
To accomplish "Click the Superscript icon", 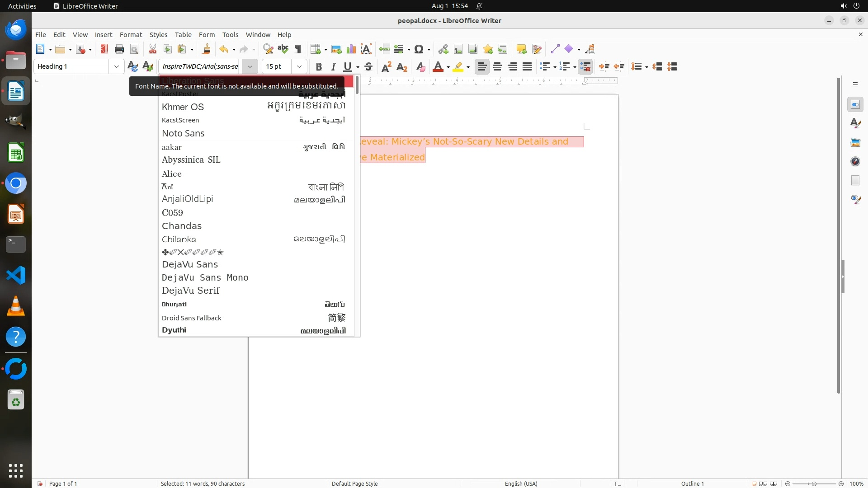I will [x=386, y=67].
